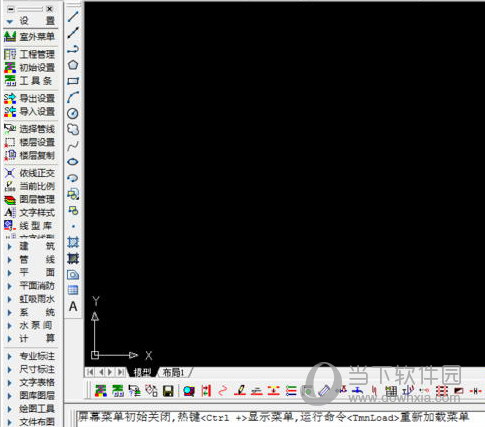Open 文字样式 in the side menu
The image size is (485, 427).
[29, 213]
